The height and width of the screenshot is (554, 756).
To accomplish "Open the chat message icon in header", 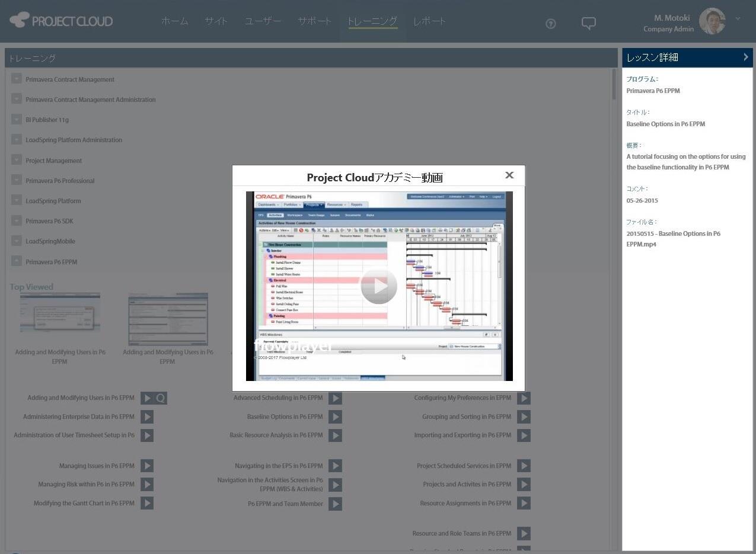I will (x=588, y=23).
